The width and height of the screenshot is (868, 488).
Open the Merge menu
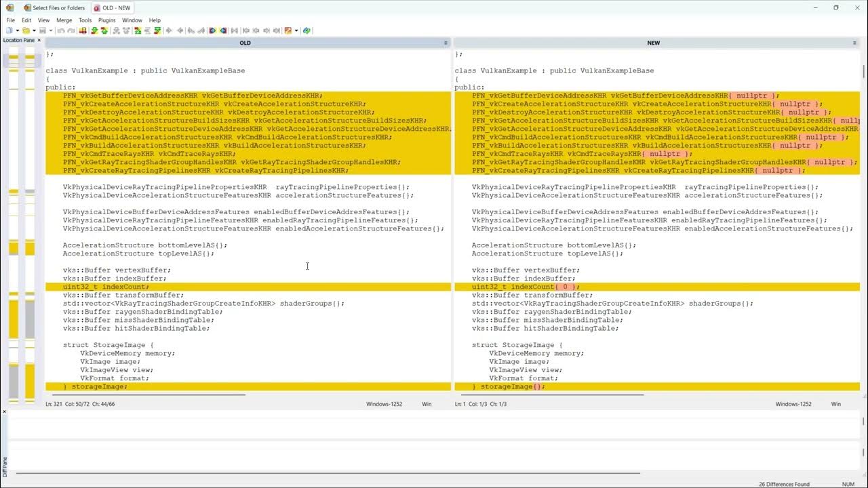(64, 20)
